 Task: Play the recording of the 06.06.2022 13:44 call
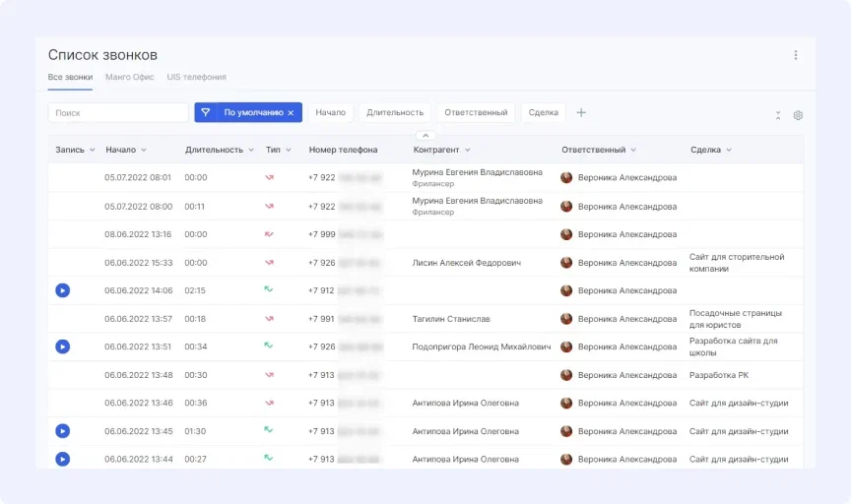[62, 459]
